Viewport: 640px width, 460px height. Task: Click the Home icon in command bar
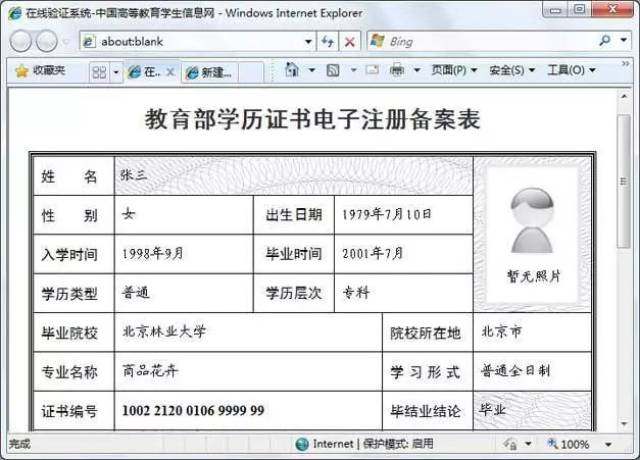click(291, 70)
